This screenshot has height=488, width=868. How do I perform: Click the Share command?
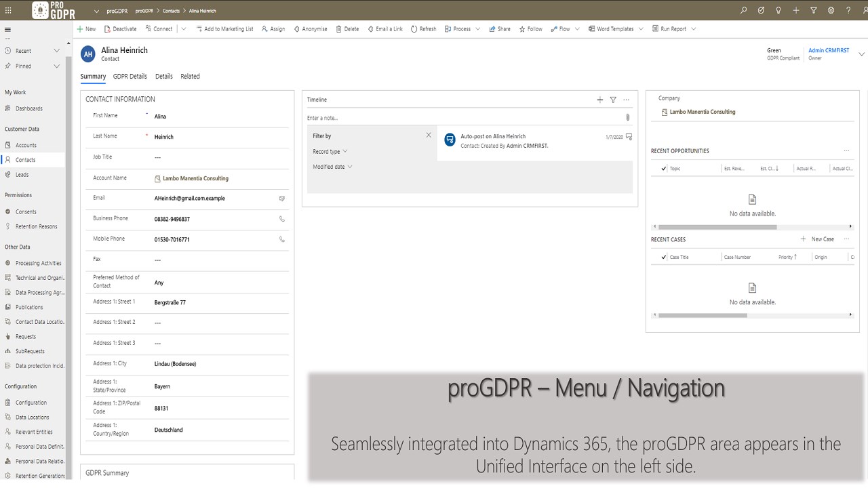click(500, 29)
